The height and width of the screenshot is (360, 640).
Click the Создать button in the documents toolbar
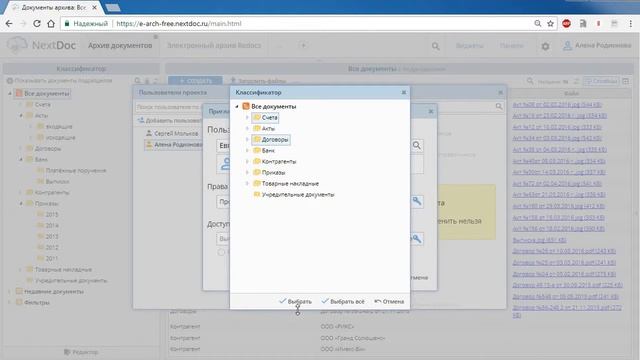pyautogui.click(x=195, y=81)
